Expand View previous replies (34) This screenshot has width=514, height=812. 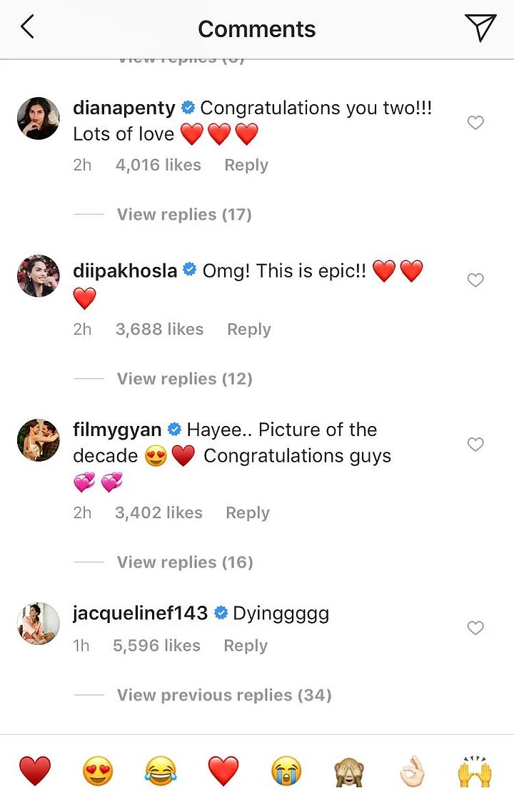(224, 695)
